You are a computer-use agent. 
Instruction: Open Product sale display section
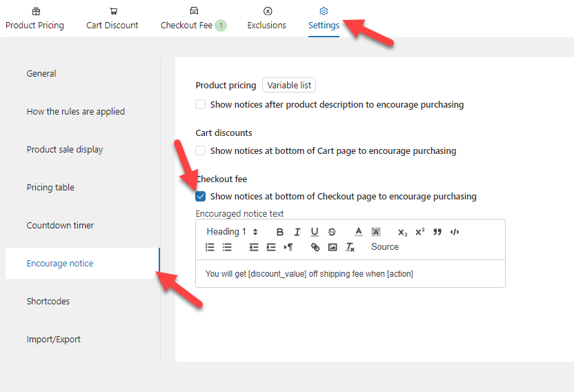coord(65,150)
